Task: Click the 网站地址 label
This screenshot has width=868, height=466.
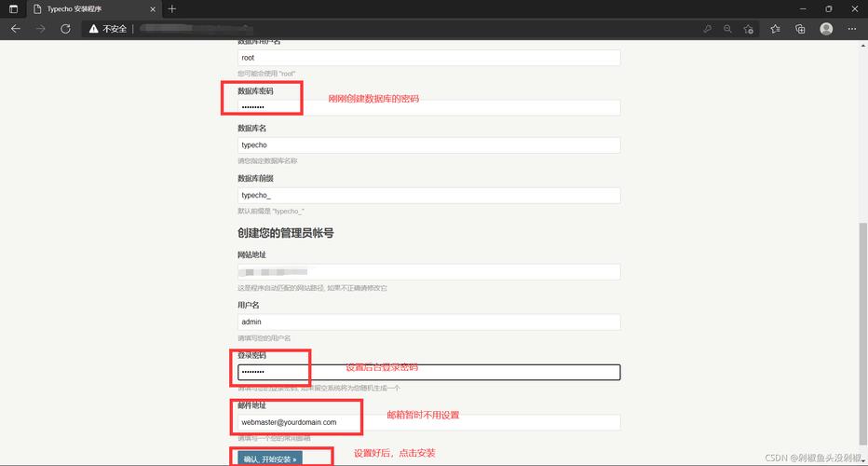Action: tap(251, 254)
